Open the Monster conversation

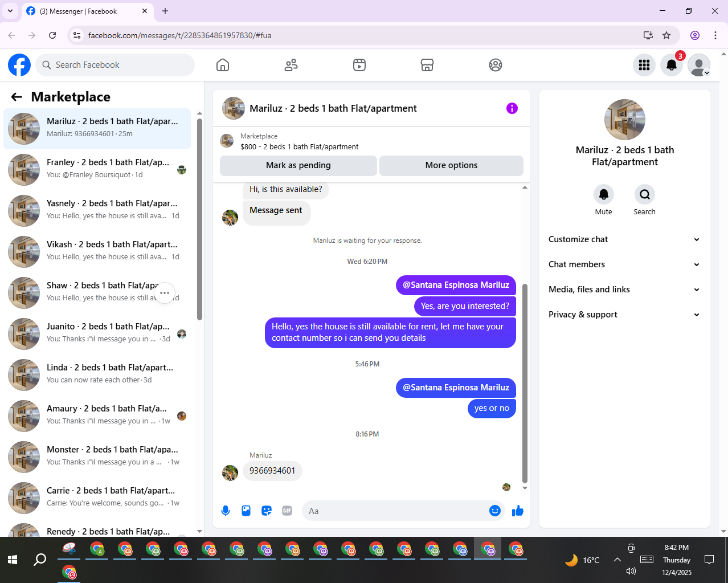click(97, 457)
